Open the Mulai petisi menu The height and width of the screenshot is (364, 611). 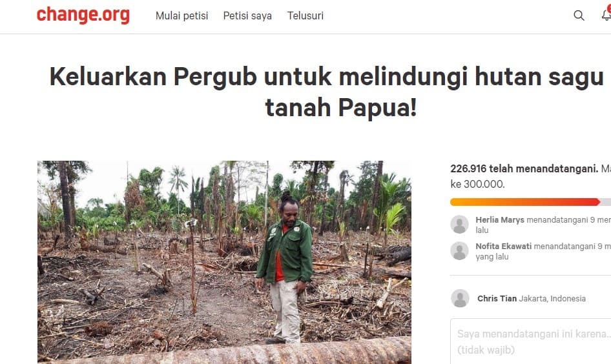[x=181, y=15]
